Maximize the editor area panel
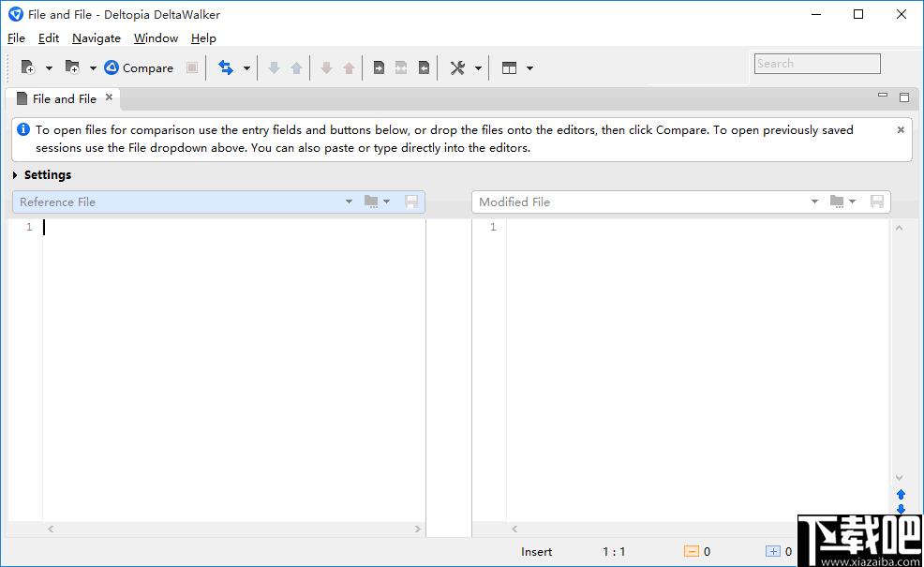 click(904, 97)
